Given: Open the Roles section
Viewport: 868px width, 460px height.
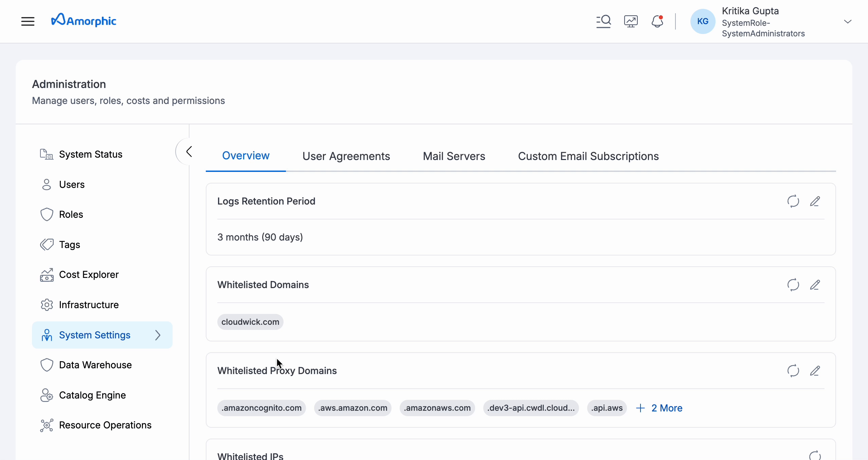Looking at the screenshot, I should pos(71,214).
